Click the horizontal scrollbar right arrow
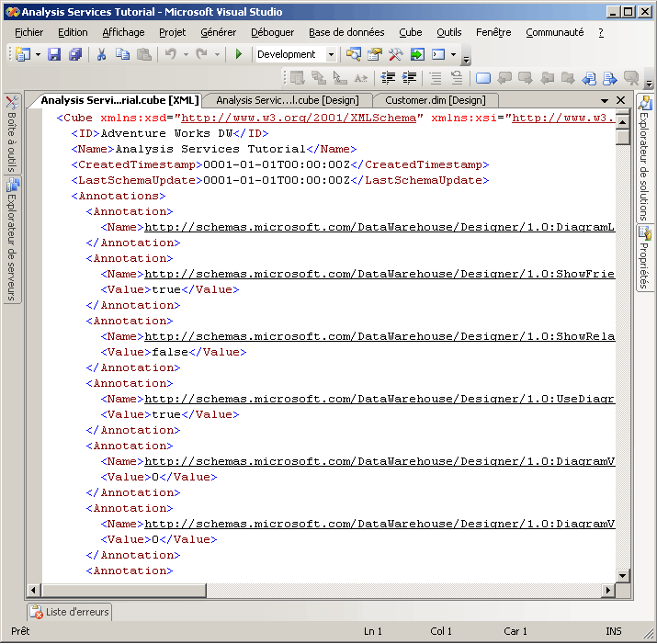This screenshot has width=657, height=644. [x=608, y=591]
